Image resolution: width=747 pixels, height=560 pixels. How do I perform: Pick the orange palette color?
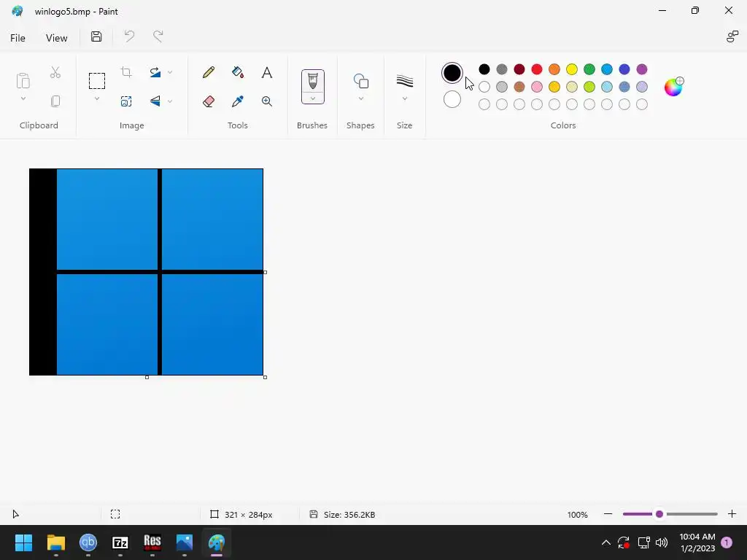[554, 69]
